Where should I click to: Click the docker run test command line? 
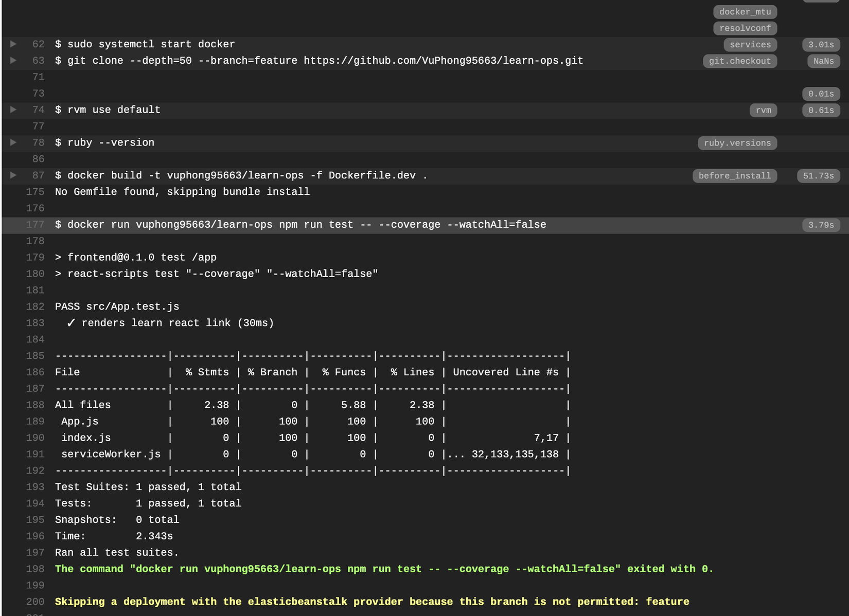pyautogui.click(x=300, y=225)
